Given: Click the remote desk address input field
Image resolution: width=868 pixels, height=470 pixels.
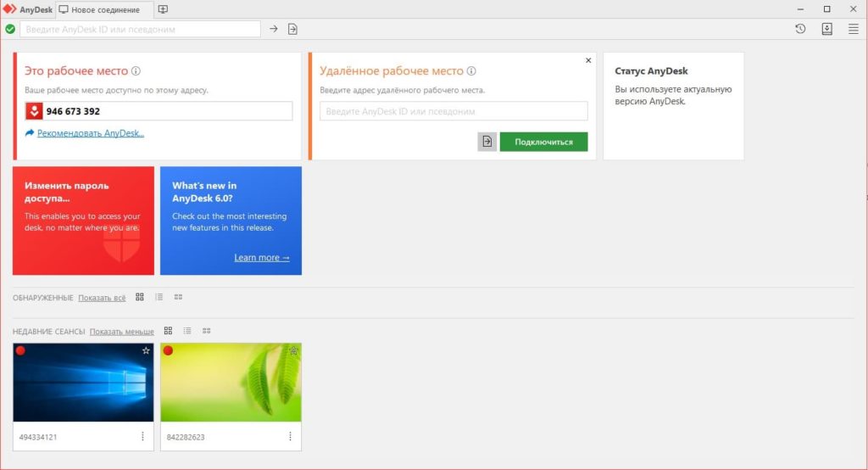Looking at the screenshot, I should coord(453,111).
